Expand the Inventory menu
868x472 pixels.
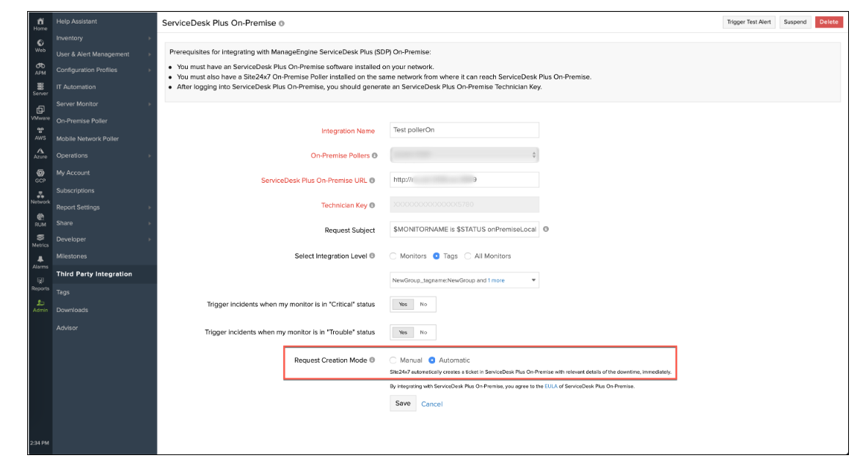coord(103,38)
